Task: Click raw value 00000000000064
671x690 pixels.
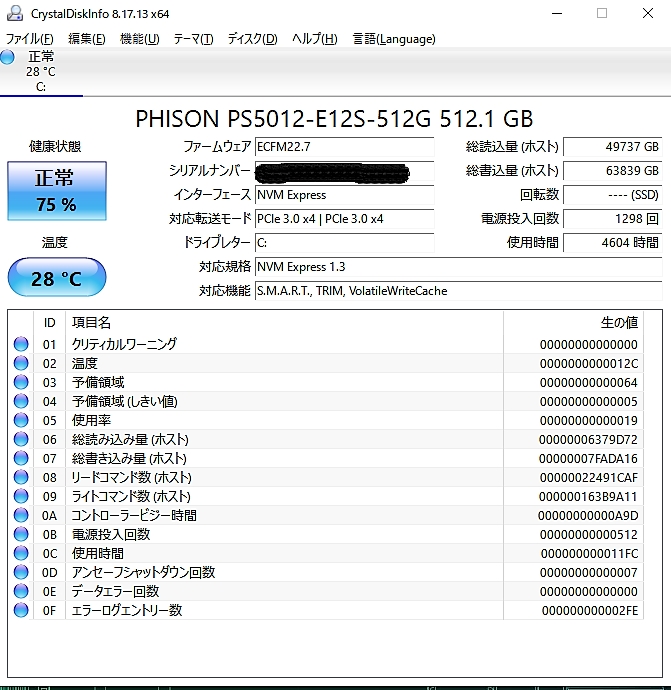Action: coord(589,382)
